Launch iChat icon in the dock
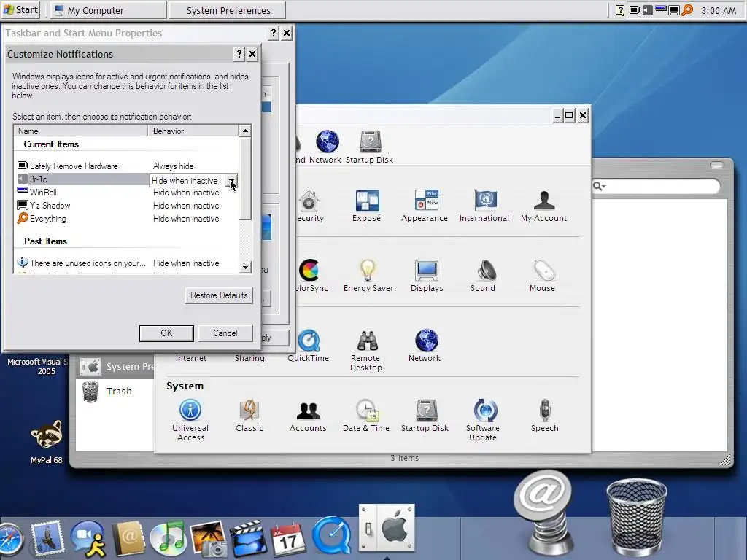 point(88,539)
